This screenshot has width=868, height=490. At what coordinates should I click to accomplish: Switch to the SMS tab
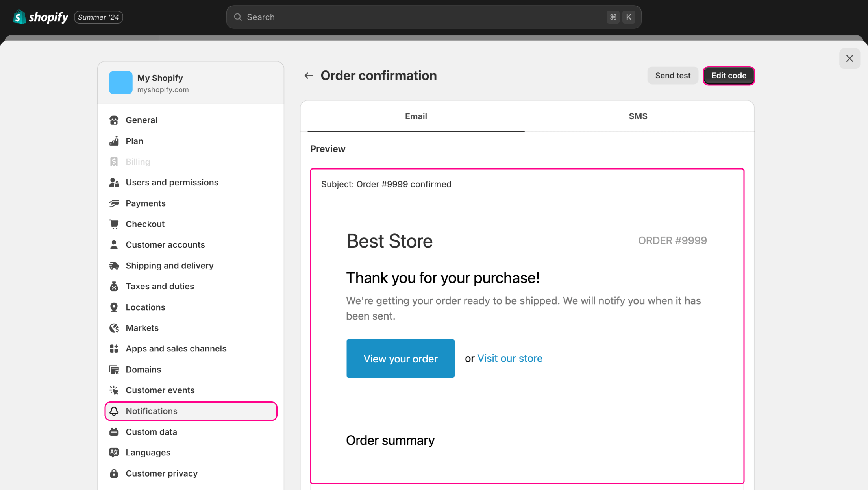638,116
